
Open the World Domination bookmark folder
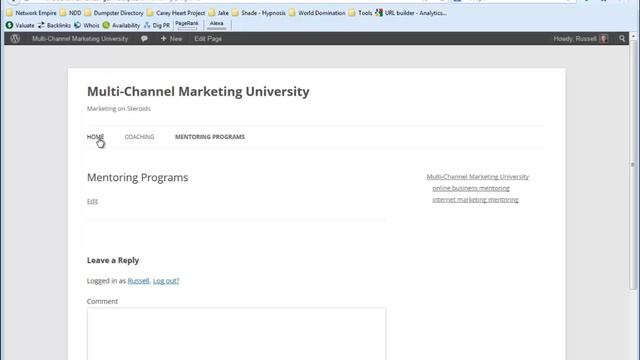click(x=317, y=13)
